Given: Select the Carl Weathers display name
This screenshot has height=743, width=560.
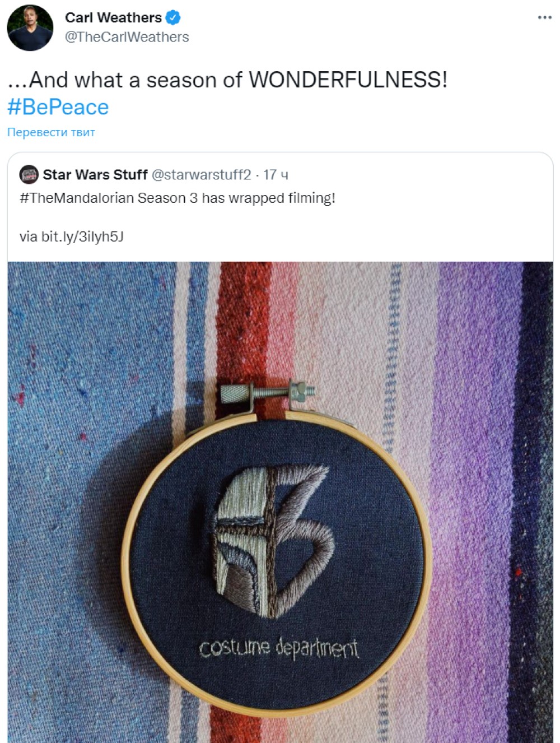Looking at the screenshot, I should point(113,18).
